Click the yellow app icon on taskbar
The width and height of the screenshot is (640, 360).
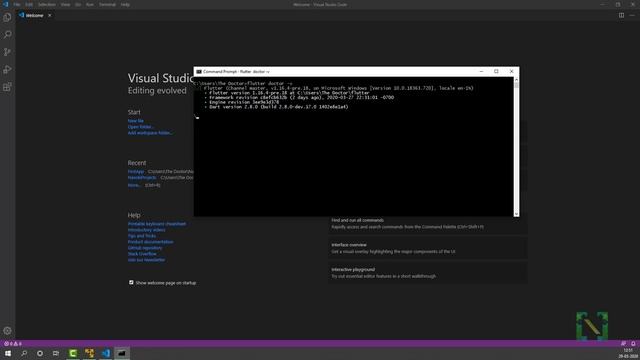point(89,353)
